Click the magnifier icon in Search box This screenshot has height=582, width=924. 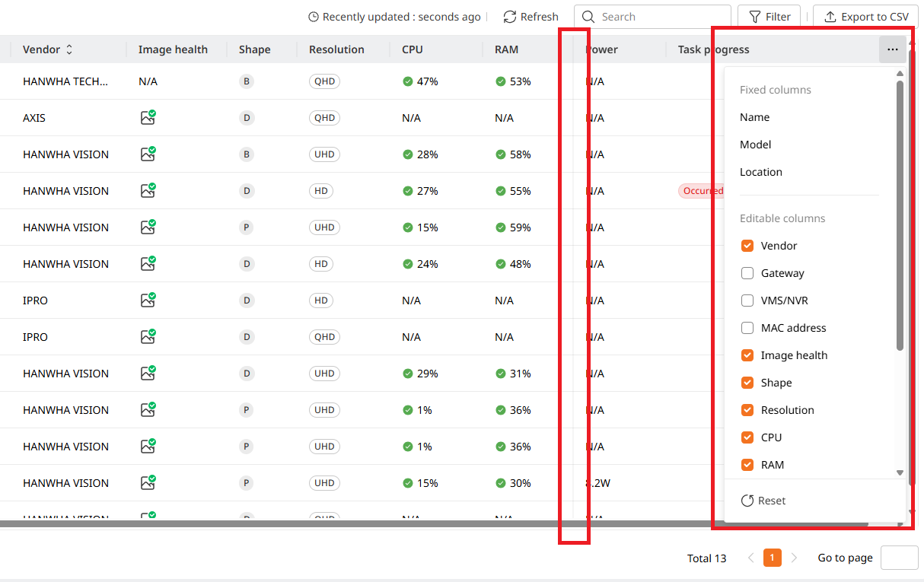point(588,17)
